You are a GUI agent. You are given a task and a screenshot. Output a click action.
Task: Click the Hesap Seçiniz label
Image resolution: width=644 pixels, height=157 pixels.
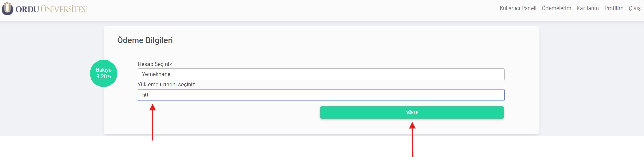pos(155,64)
